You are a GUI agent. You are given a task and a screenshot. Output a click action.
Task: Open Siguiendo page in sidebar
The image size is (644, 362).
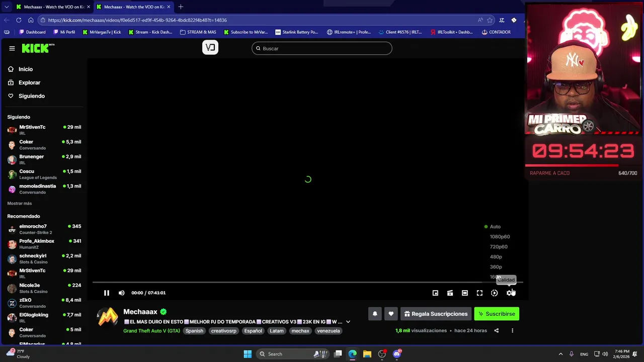[31, 96]
